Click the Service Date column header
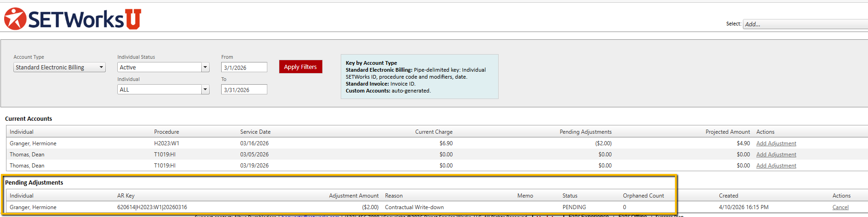The width and height of the screenshot is (868, 217). click(x=255, y=132)
